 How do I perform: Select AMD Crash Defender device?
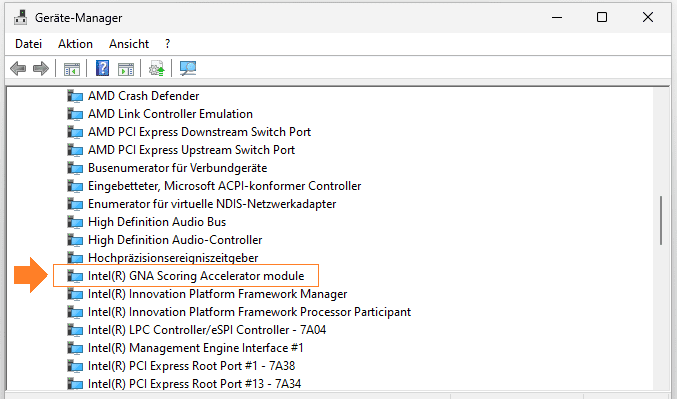[143, 95]
